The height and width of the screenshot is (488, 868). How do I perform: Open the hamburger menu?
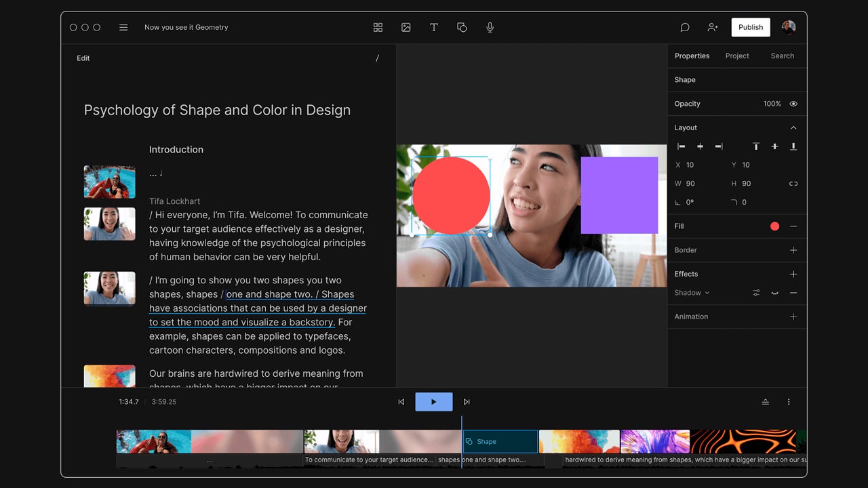(x=123, y=27)
